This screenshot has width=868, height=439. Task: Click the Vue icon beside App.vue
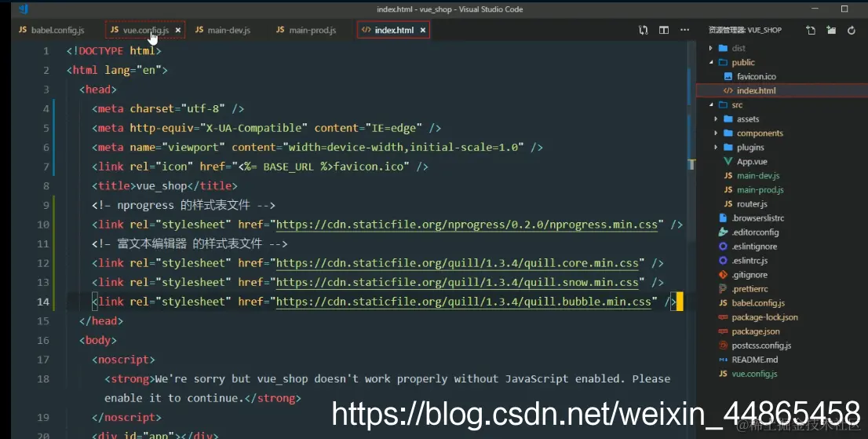[x=728, y=161]
